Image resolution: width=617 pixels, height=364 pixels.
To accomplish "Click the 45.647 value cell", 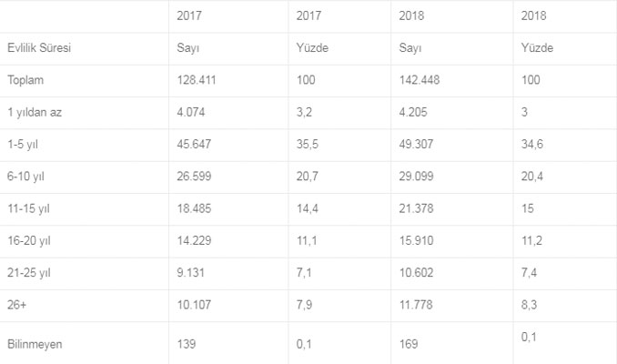I will [195, 146].
